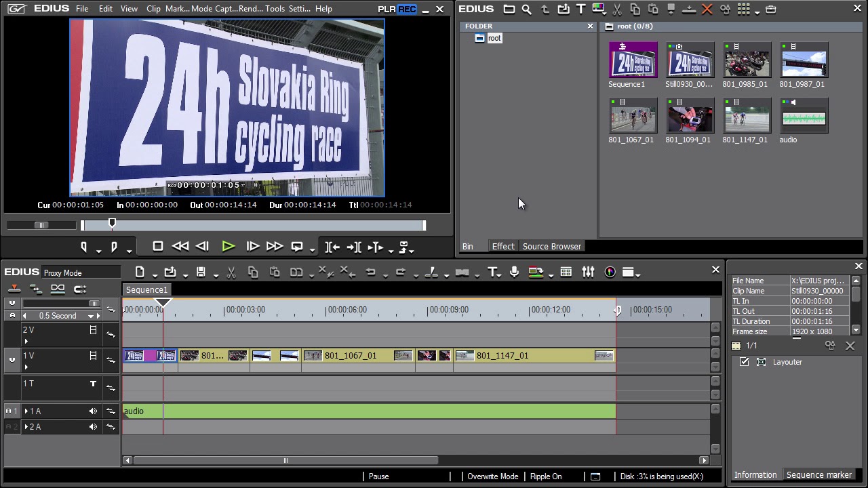Click the Voice Over microphone icon

click(514, 272)
